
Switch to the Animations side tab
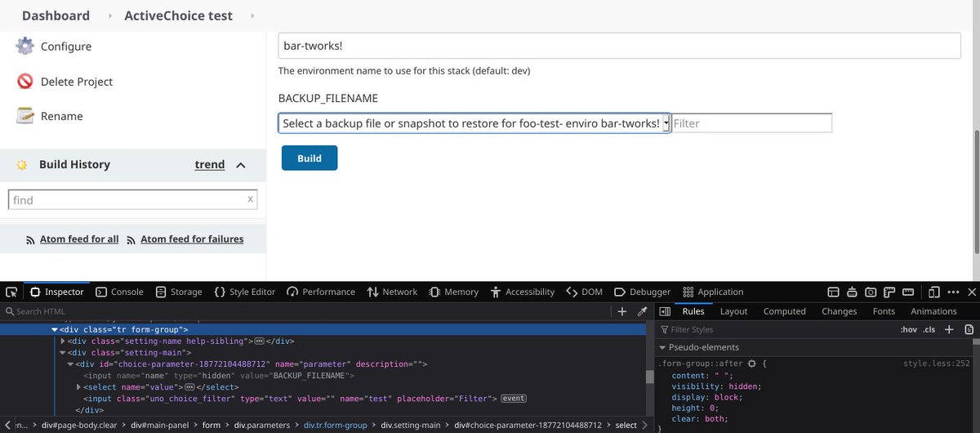point(933,311)
